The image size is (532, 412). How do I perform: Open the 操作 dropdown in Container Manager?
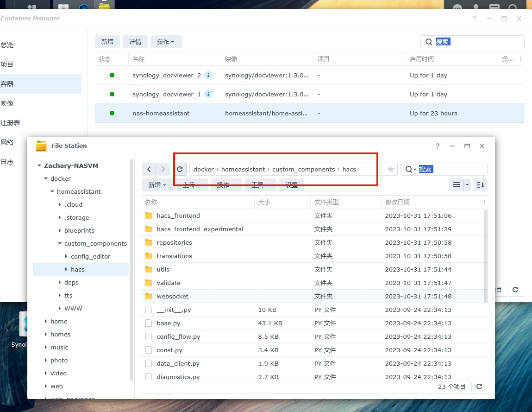pos(166,42)
